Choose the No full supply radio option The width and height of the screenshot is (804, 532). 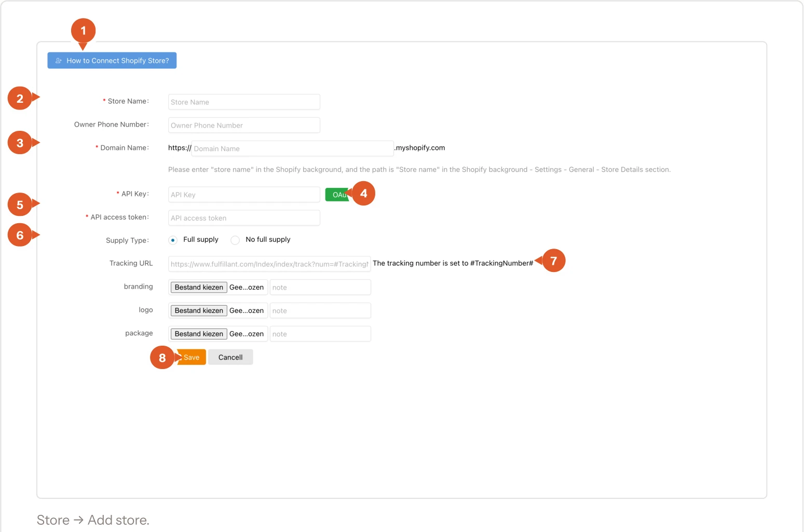click(235, 240)
